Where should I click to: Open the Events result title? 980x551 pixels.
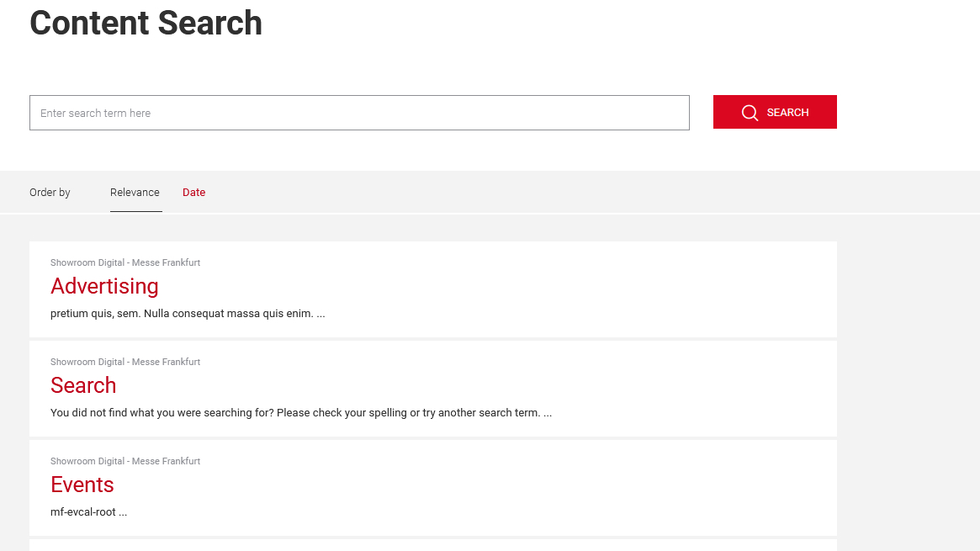82,485
